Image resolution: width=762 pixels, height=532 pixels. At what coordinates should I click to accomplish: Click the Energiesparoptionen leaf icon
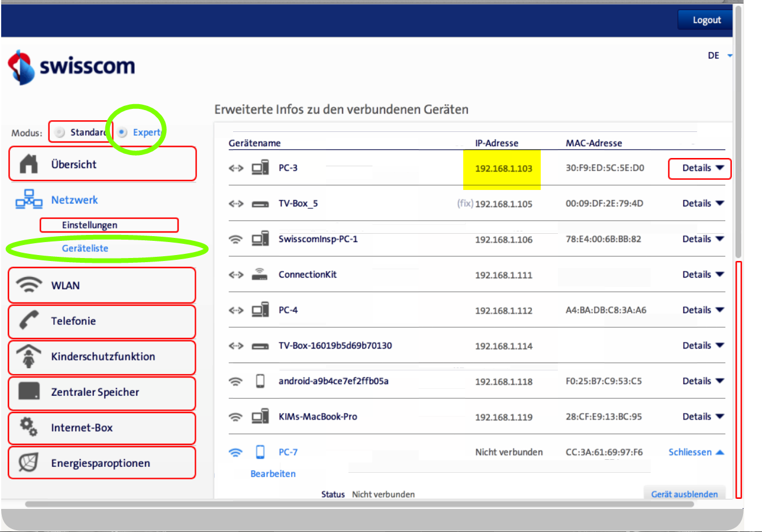tap(29, 463)
